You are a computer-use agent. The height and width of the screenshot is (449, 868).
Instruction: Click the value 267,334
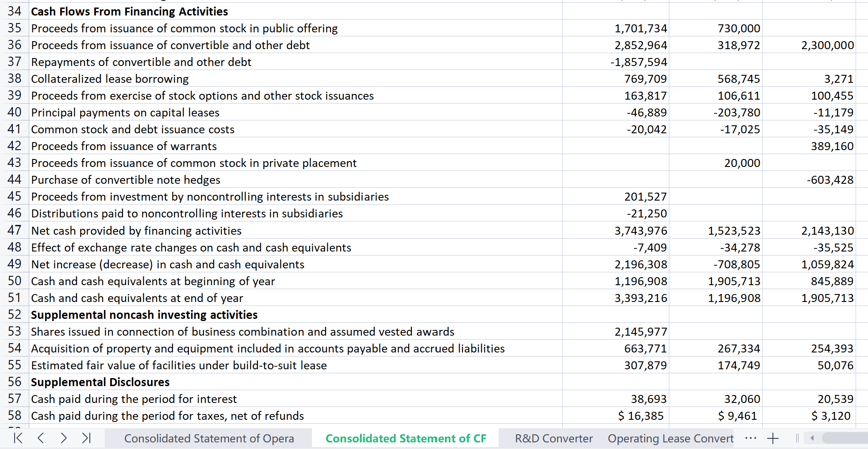[739, 348]
